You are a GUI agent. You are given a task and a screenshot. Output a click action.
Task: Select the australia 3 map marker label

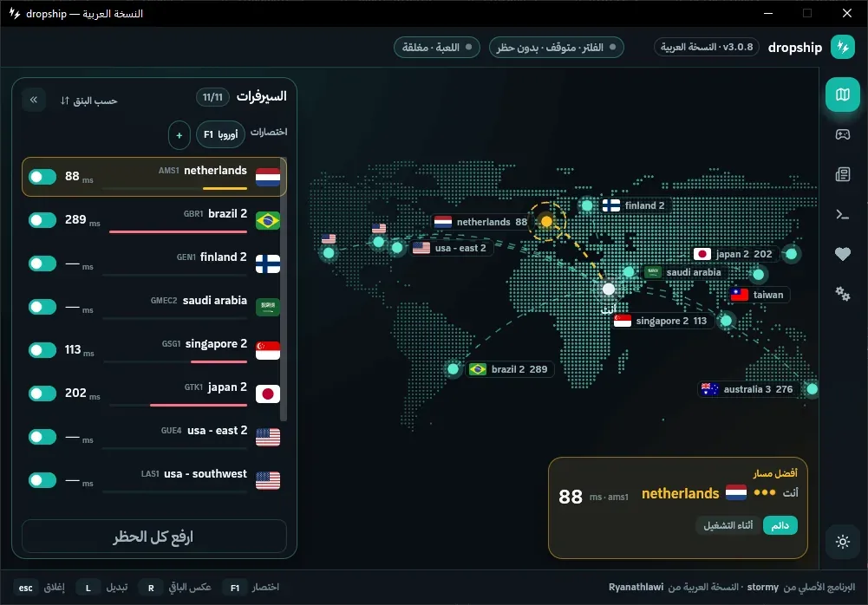747,389
